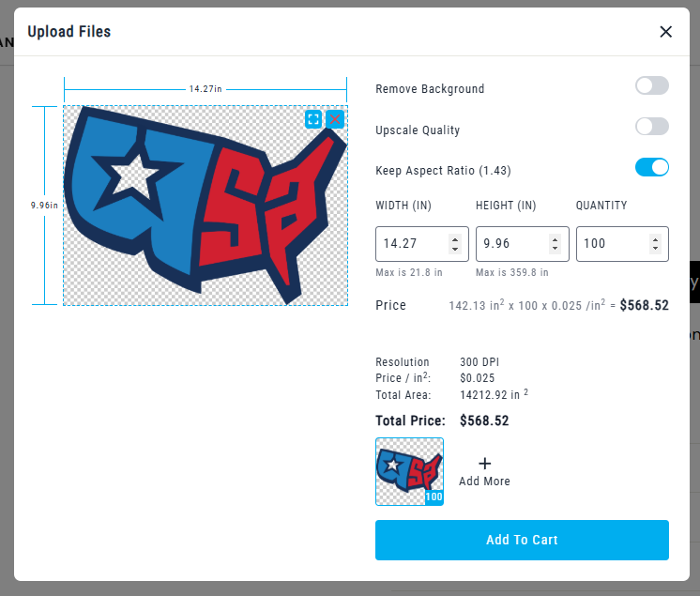Click 'Max is 21.8 in' hint text
Screen dimensions: 700x596
[x=409, y=272]
